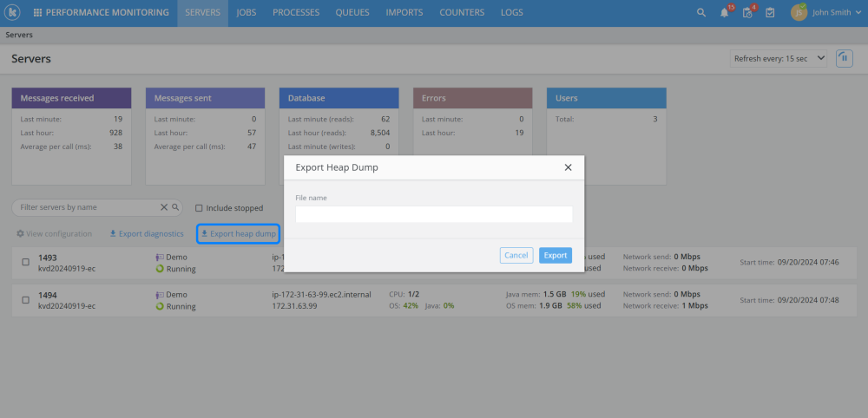The image size is (868, 418).
Task: Clear the server filter with X icon
Action: point(164,207)
